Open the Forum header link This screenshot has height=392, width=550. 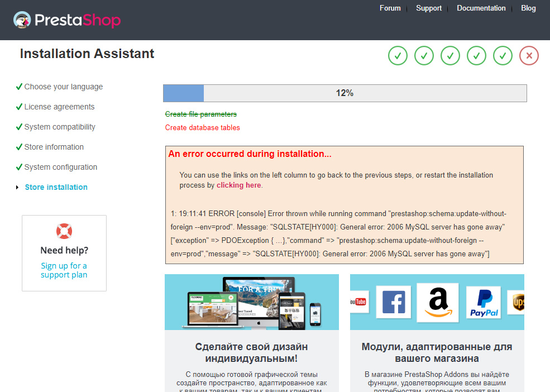(x=390, y=8)
